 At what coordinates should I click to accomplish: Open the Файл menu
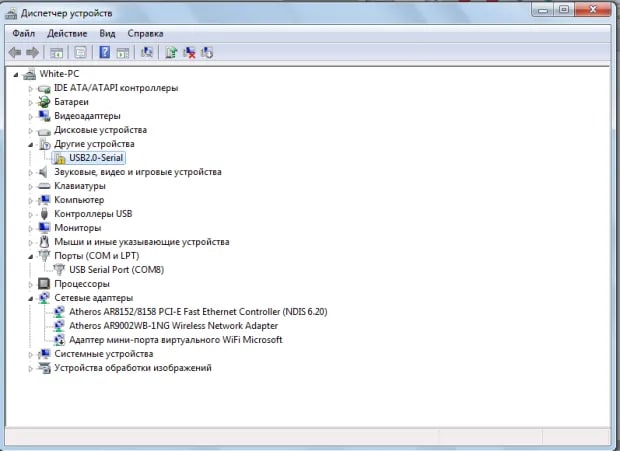pos(24,33)
